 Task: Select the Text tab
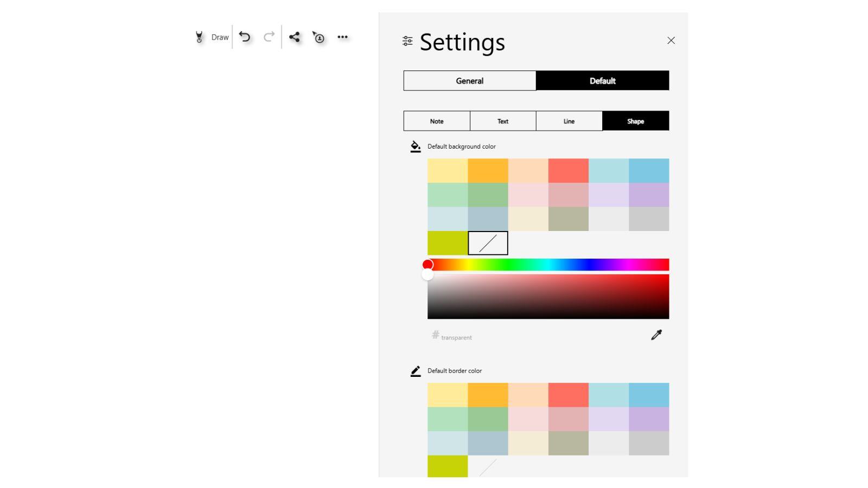pyautogui.click(x=502, y=121)
